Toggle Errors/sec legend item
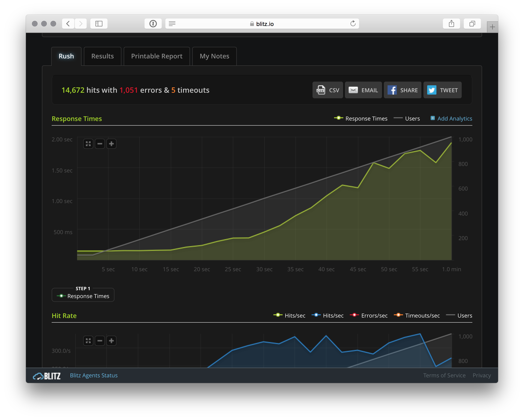 pos(369,315)
